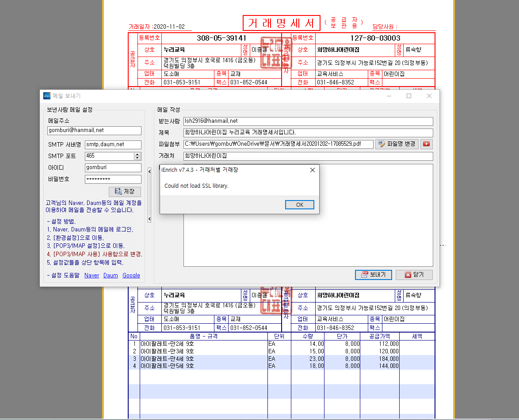Increase the SMTP port with up arrow
Image resolution: width=519 pixels, height=420 pixels.
click(x=137, y=154)
